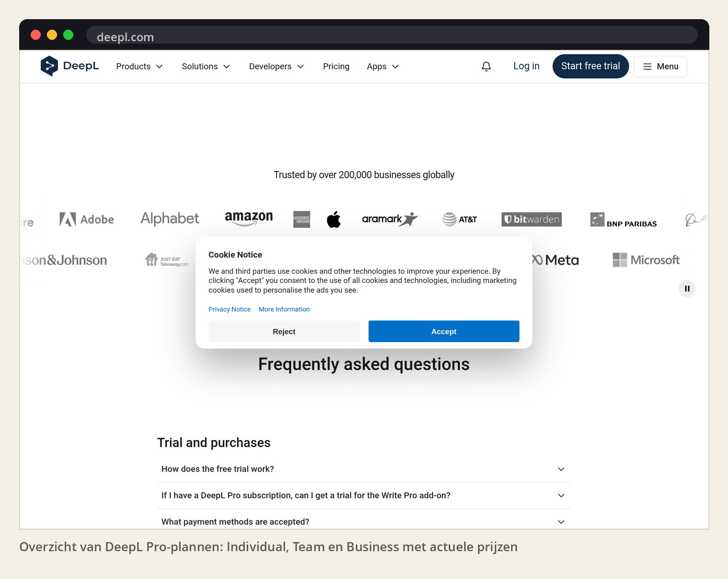Screen dimensions: 728x579
Task: Expand the Write Pro add-on trial question
Action: click(x=364, y=496)
